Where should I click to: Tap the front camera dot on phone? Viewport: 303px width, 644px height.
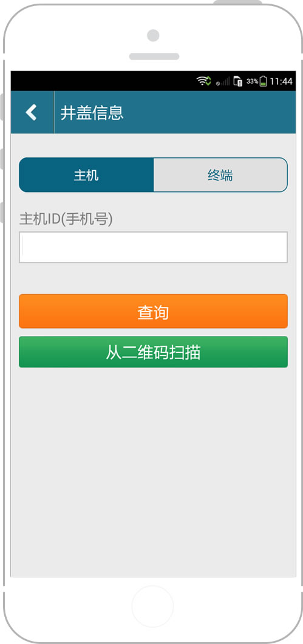click(153, 35)
